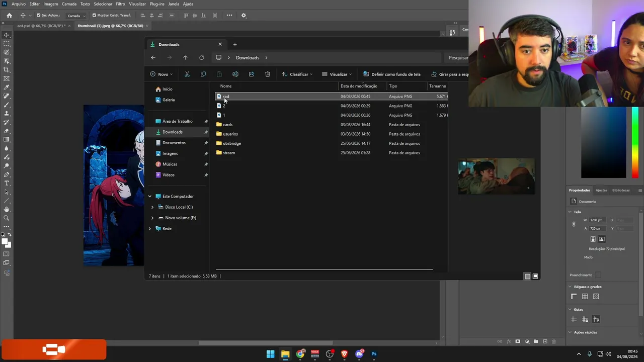The image size is (644, 362).
Task: Select the Gradient tool
Action: (7, 140)
